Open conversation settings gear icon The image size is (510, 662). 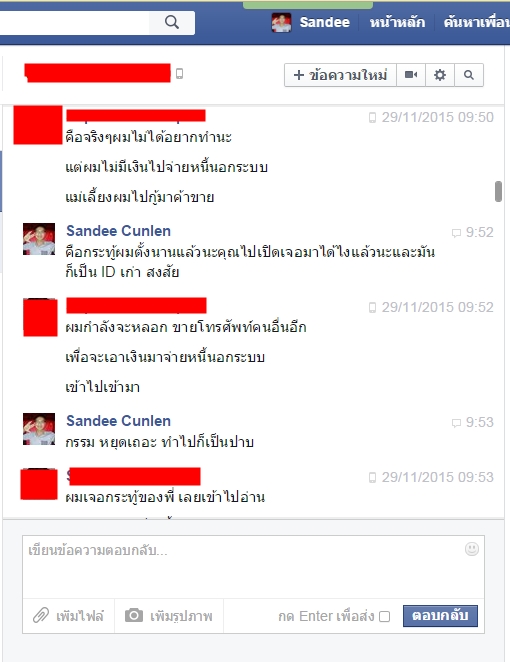click(440, 75)
